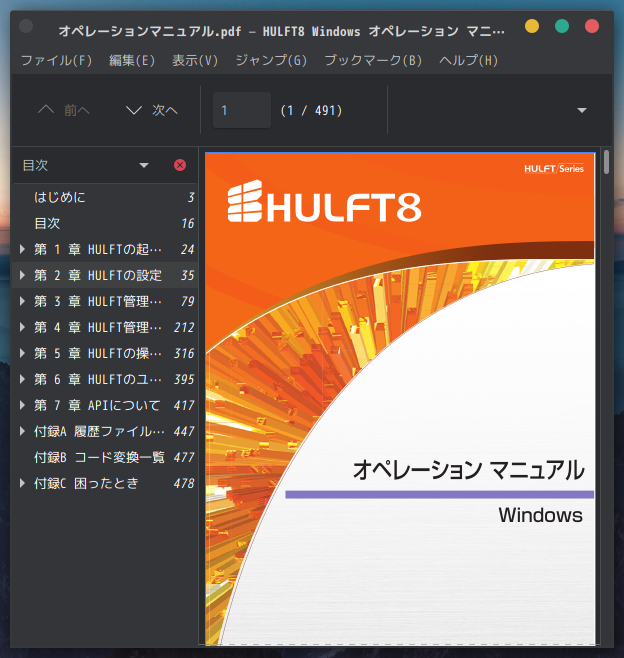This screenshot has width=624, height=658.
Task: Expand 第 4 章 page 212 chapter
Action: 22,327
